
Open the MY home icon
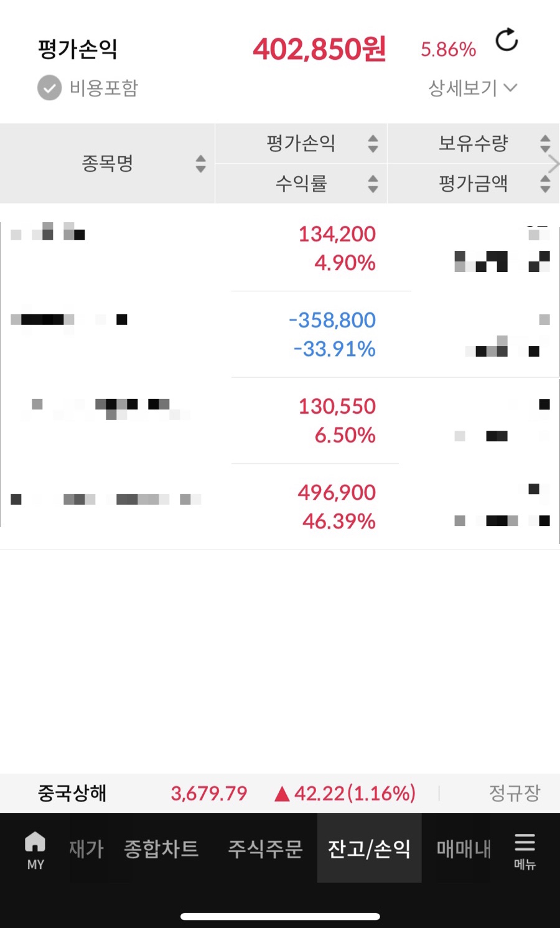coord(35,850)
